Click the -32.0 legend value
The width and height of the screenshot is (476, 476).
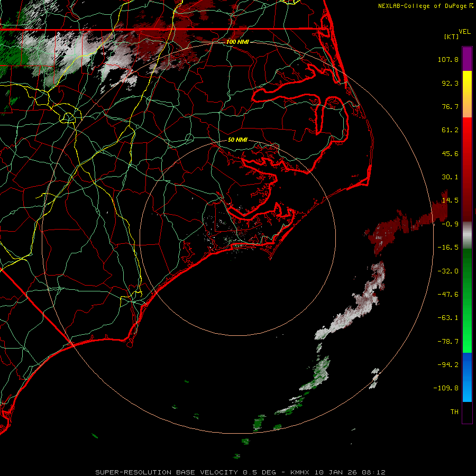pyautogui.click(x=448, y=271)
